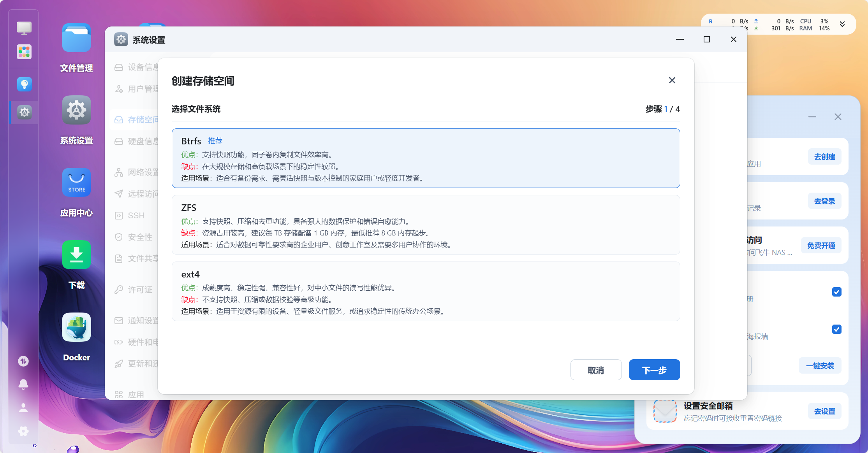Expand the resource monitor chevron
The width and height of the screenshot is (868, 453).
(842, 24)
